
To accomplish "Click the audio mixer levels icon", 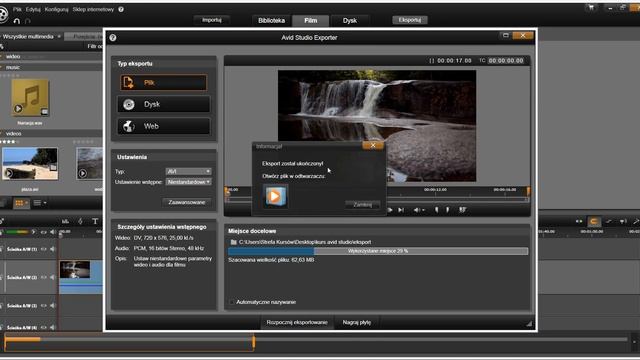I will (x=65, y=221).
